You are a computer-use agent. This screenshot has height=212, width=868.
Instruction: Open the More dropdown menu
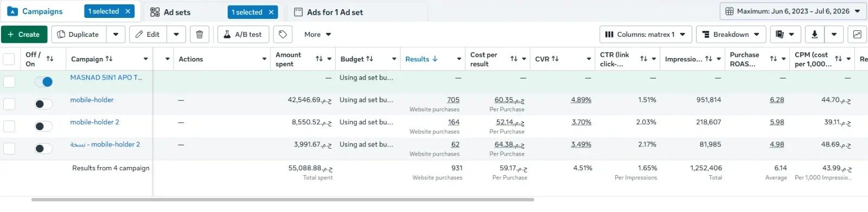pos(317,34)
